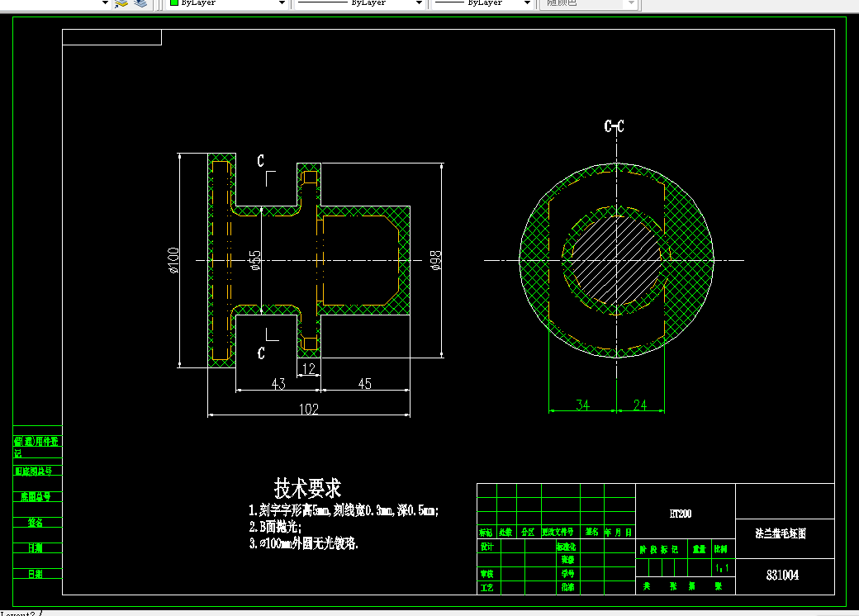The height and width of the screenshot is (616, 859).
Task: Click the 阶段标记 label in title block
Action: coord(659,549)
